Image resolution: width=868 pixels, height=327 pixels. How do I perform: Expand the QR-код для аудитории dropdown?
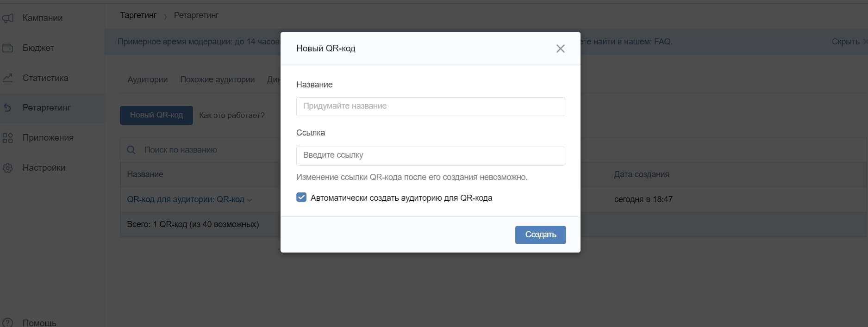click(x=250, y=200)
